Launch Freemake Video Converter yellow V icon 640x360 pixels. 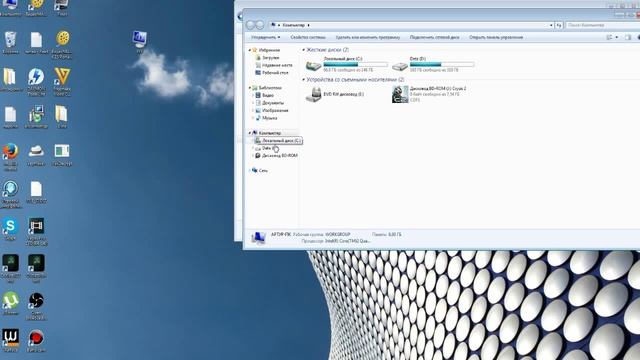point(62,81)
